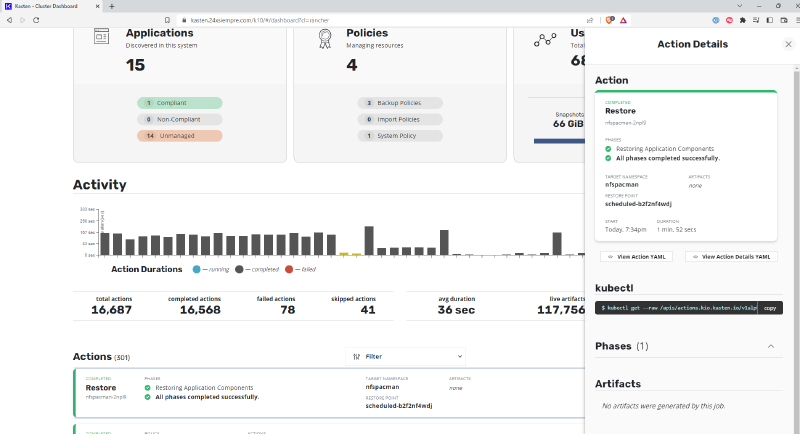Toggle running actions legend dot
The width and height of the screenshot is (800, 434).
coord(196,269)
